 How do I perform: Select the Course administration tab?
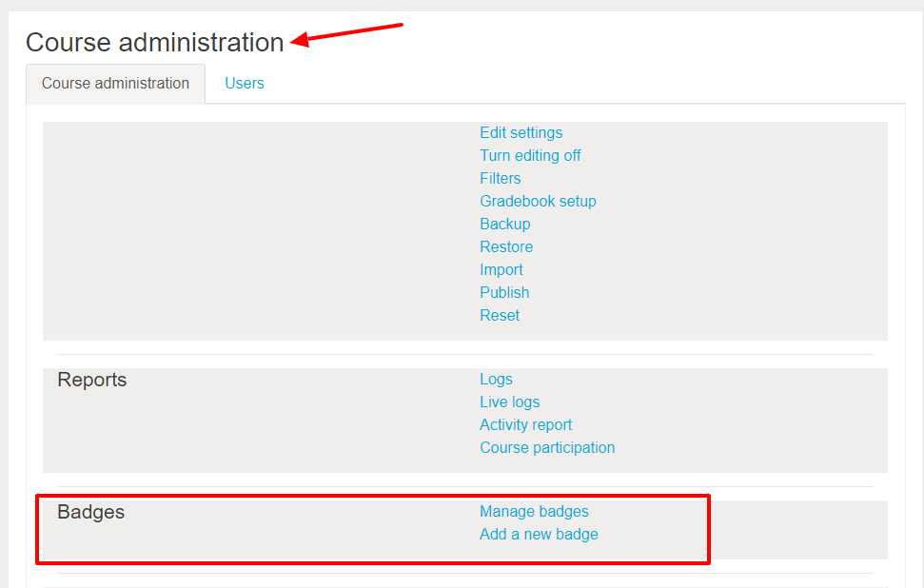[x=115, y=83]
